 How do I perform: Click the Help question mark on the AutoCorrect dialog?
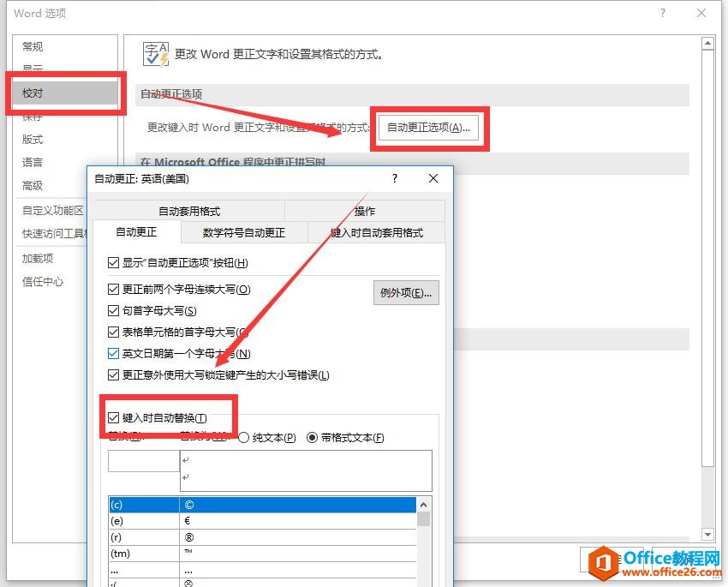pos(394,179)
